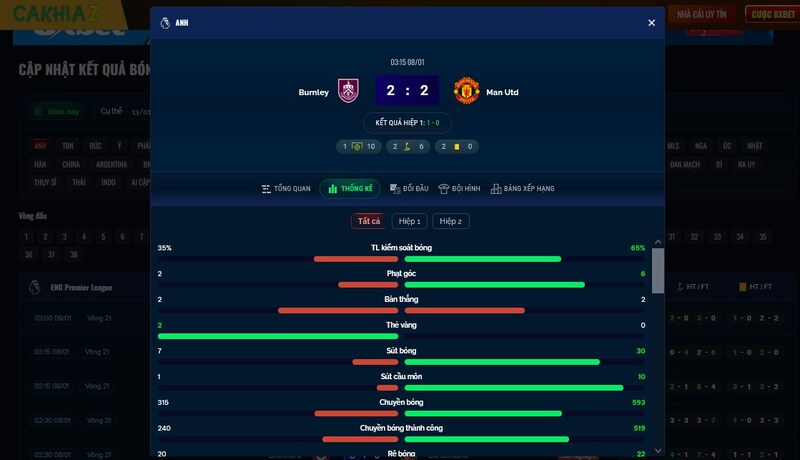Click the Premier League lion icon
This screenshot has height=460, width=800.
(165, 22)
